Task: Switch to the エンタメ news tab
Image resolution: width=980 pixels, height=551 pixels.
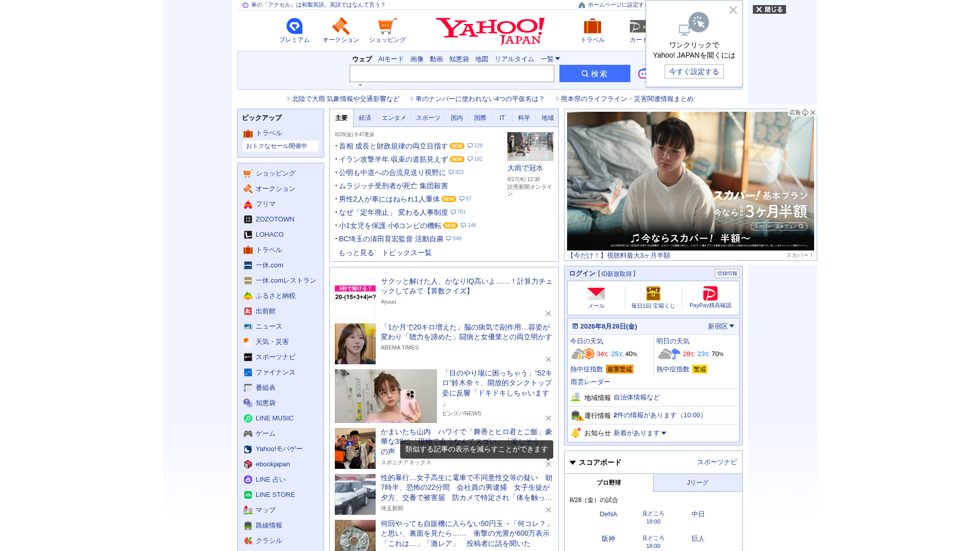Action: tap(394, 118)
